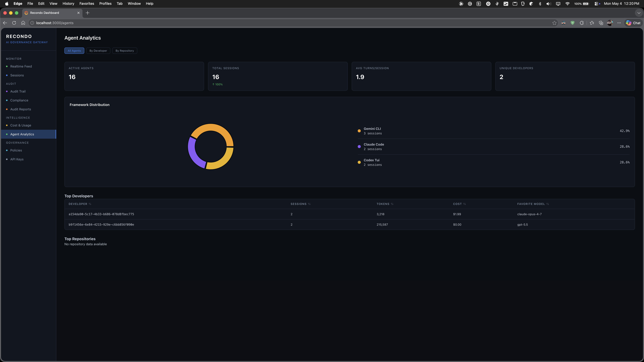
Task: Click the Claude Code purple legend dot
Action: (x=359, y=147)
